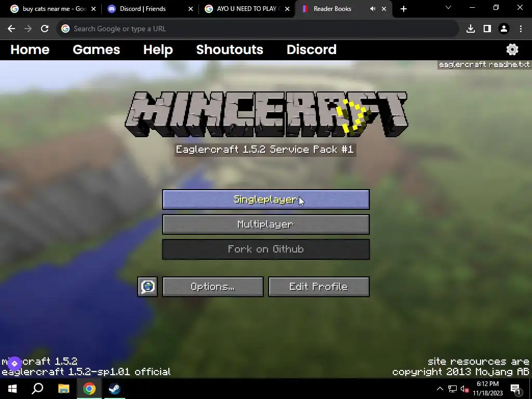Click the browser forward arrow

[x=28, y=29]
